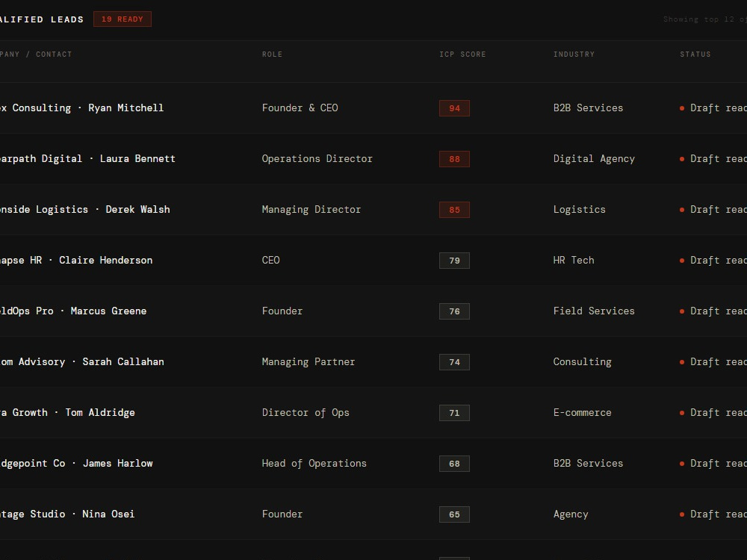Select the Tom Aldridge contact name

100,412
